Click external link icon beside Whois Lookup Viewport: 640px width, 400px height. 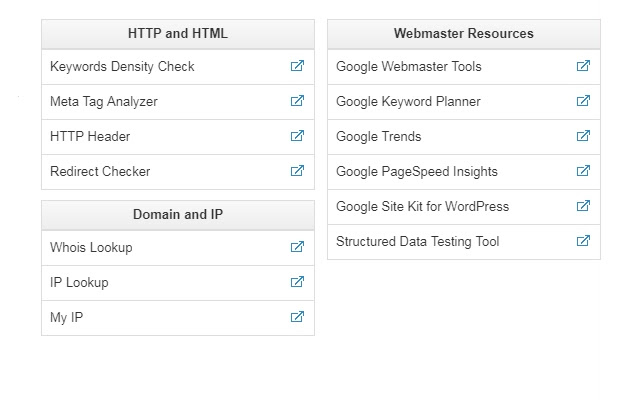coord(297,247)
